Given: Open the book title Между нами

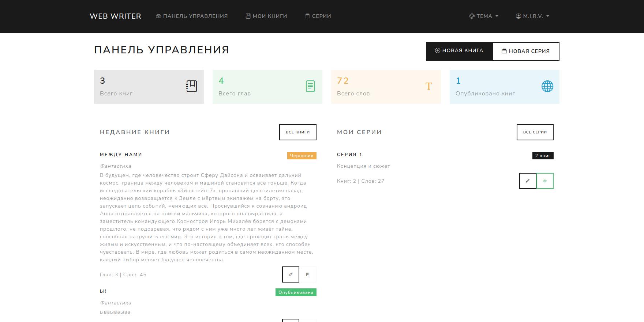Looking at the screenshot, I should 121,155.
